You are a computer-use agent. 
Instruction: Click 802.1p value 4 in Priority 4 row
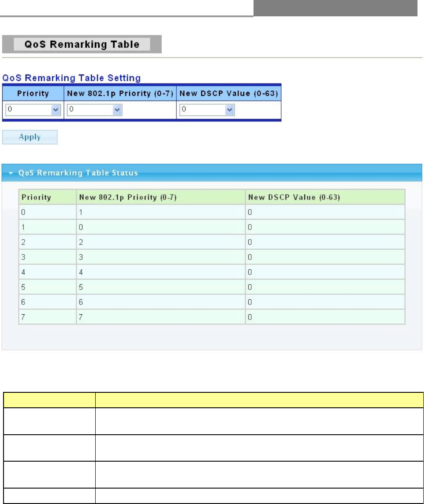[161, 272]
